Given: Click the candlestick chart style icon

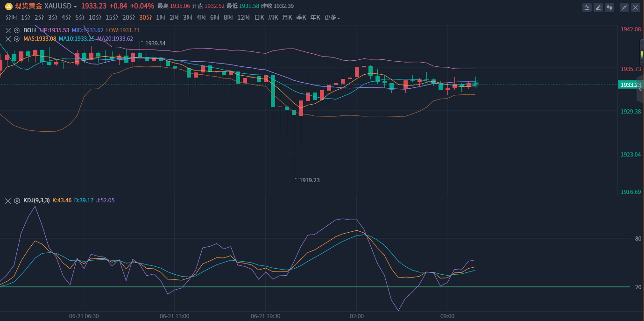Looking at the screenshot, I should point(609,7).
